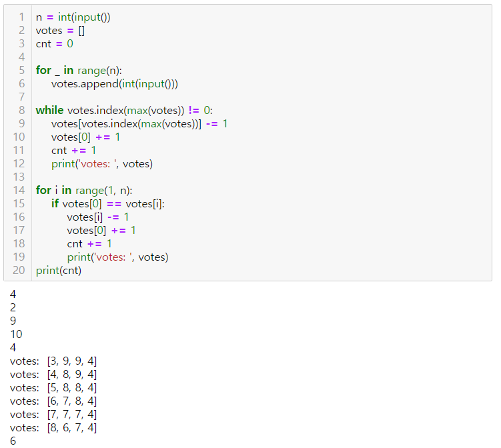Click the input value '2' in output
501x448 pixels.
[x=13, y=307]
